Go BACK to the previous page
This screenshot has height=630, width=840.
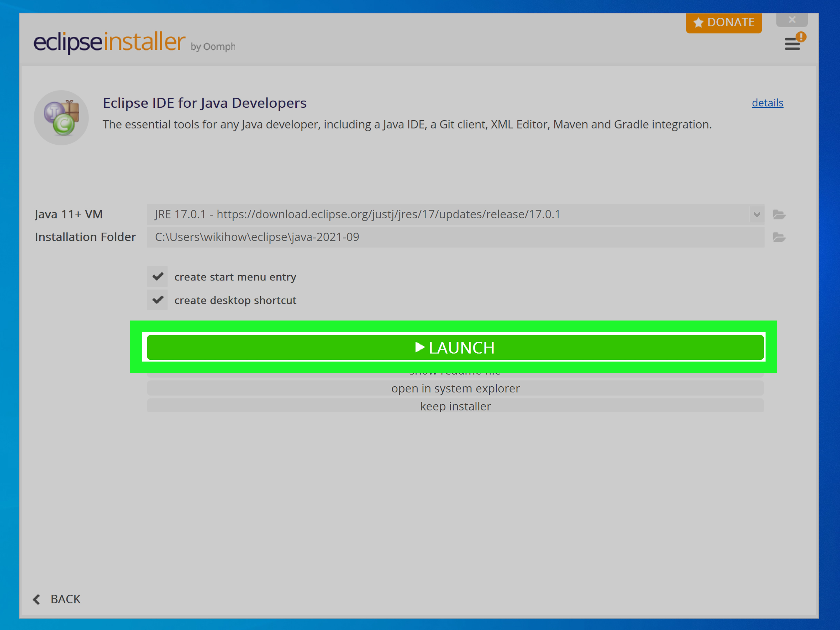(x=65, y=599)
